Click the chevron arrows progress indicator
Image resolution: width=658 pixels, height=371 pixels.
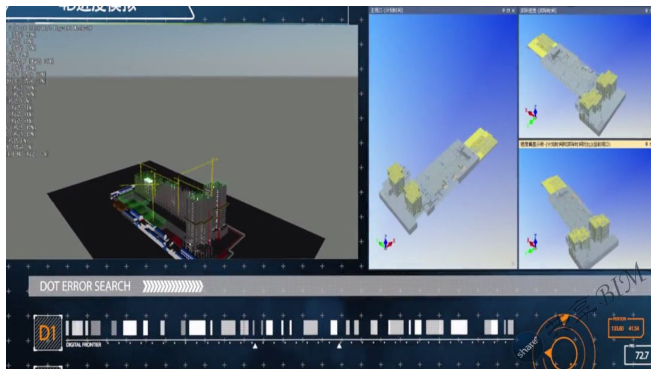172,286
